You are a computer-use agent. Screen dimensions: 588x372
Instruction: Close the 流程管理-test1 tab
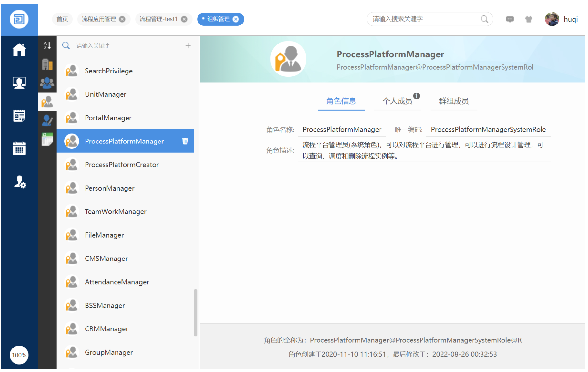(x=184, y=19)
